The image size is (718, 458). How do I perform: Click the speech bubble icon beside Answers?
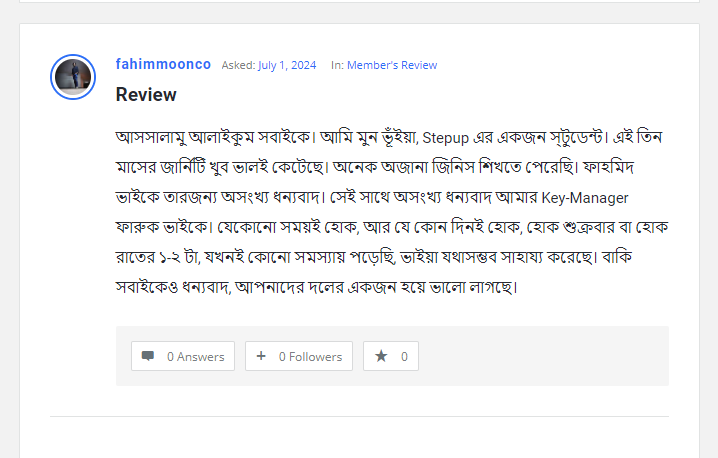pos(148,356)
